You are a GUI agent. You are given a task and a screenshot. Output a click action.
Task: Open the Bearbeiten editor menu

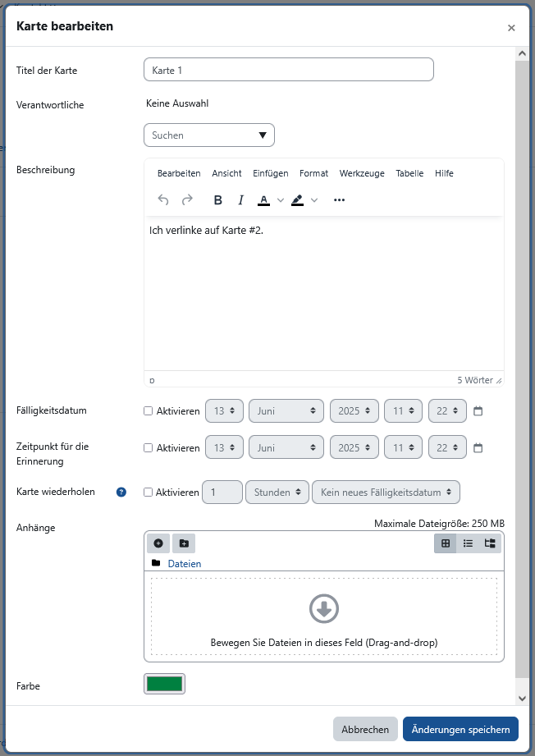[x=179, y=173]
